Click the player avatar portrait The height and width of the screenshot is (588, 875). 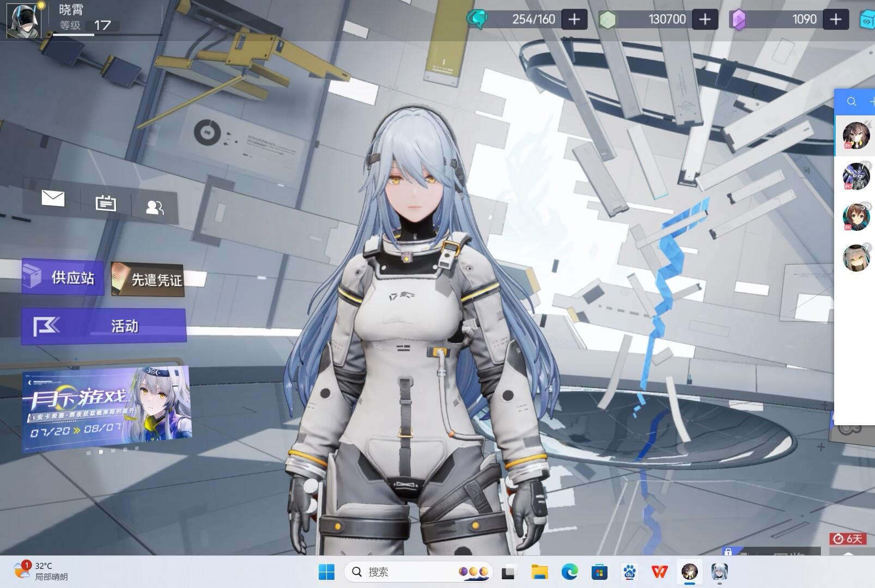coord(23,20)
